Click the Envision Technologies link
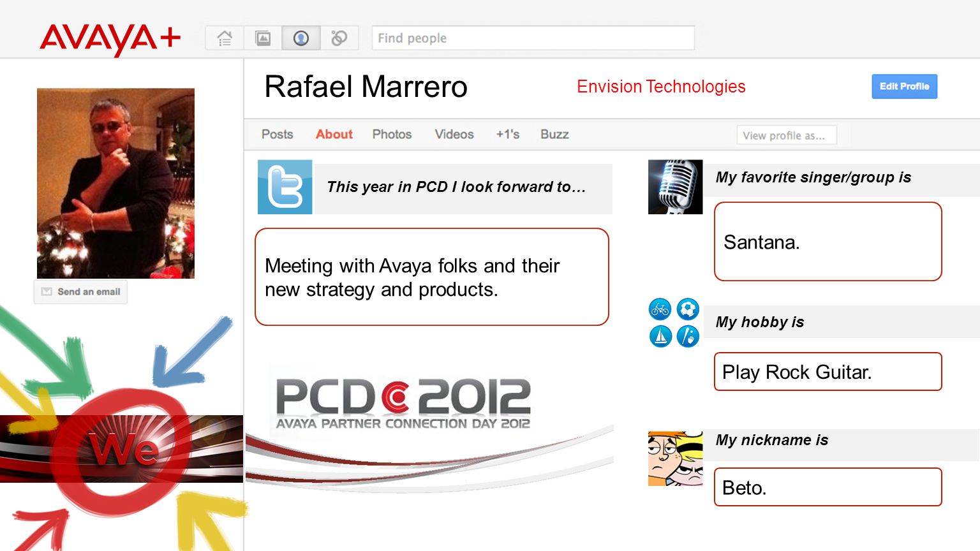 [x=661, y=87]
